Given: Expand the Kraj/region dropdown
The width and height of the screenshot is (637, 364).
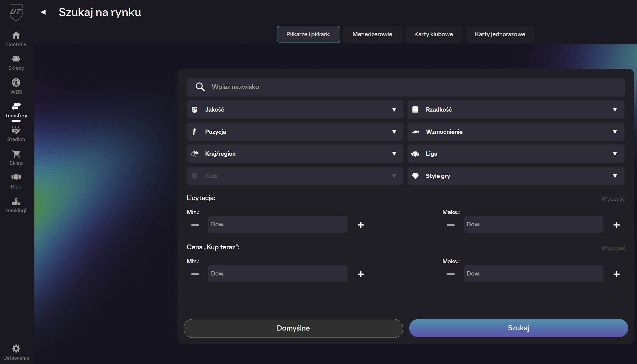Looking at the screenshot, I should pos(295,154).
